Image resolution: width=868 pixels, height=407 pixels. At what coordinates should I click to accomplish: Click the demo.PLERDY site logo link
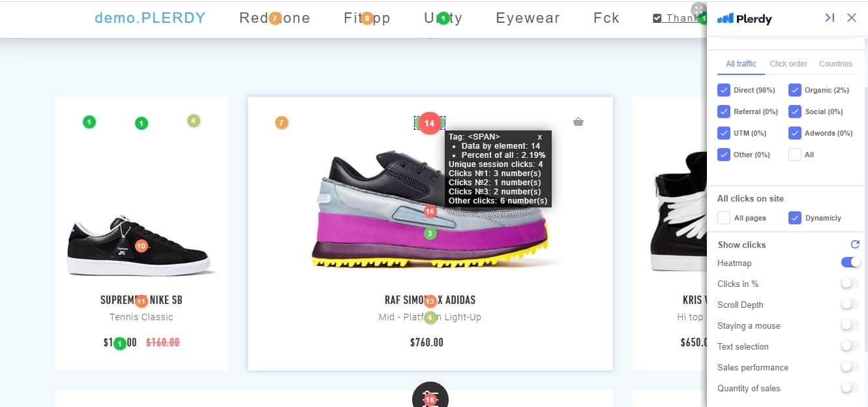(150, 18)
